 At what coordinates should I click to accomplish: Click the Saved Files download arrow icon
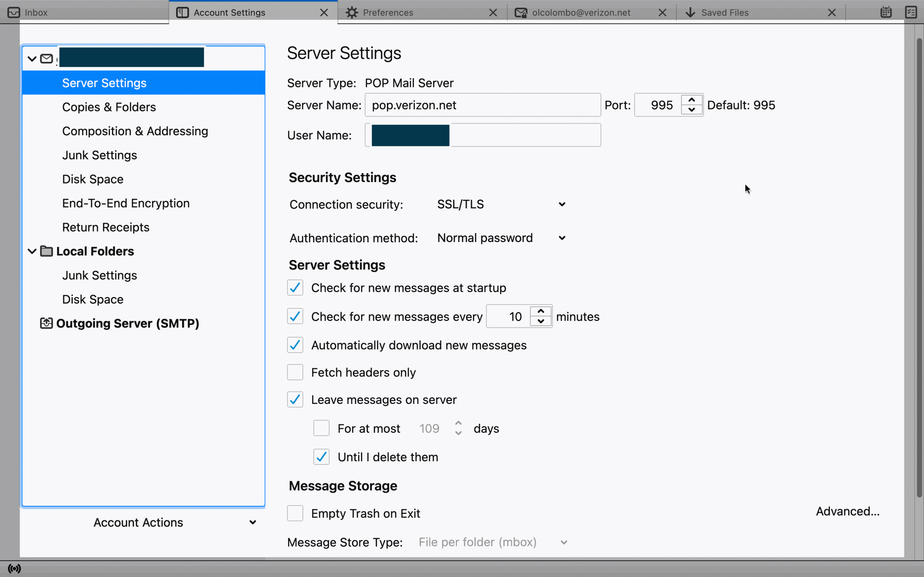pyautogui.click(x=690, y=13)
